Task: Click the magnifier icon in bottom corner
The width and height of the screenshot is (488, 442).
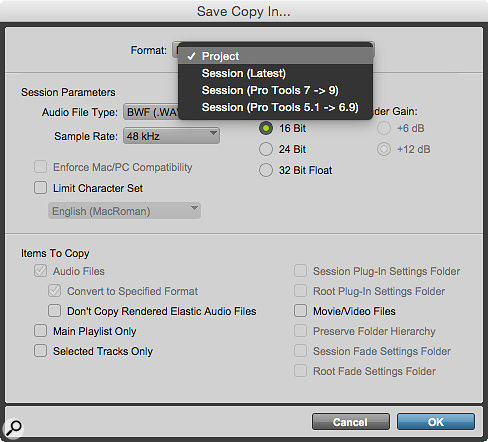Action: click(x=13, y=428)
